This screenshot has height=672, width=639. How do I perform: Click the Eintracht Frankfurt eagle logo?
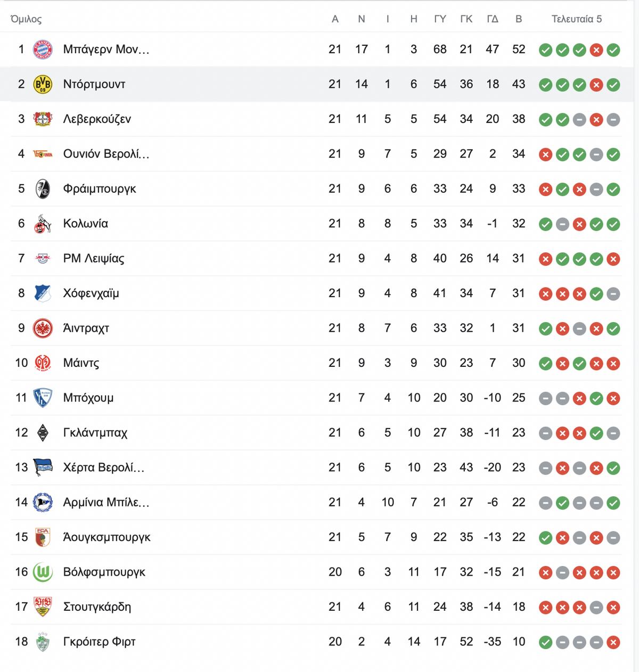click(43, 328)
